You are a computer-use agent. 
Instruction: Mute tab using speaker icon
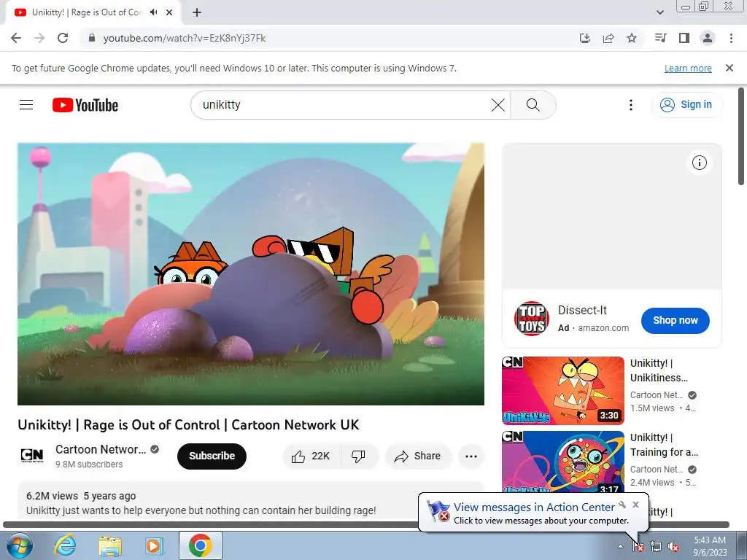pyautogui.click(x=153, y=12)
